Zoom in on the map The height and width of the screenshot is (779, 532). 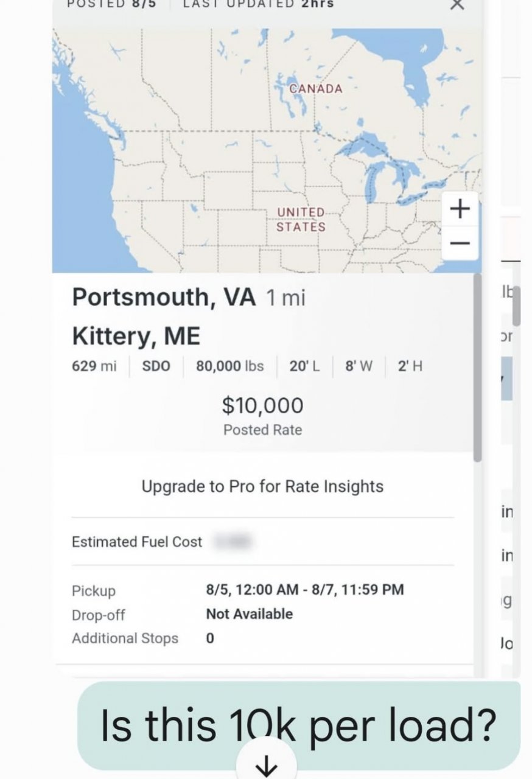coord(460,209)
